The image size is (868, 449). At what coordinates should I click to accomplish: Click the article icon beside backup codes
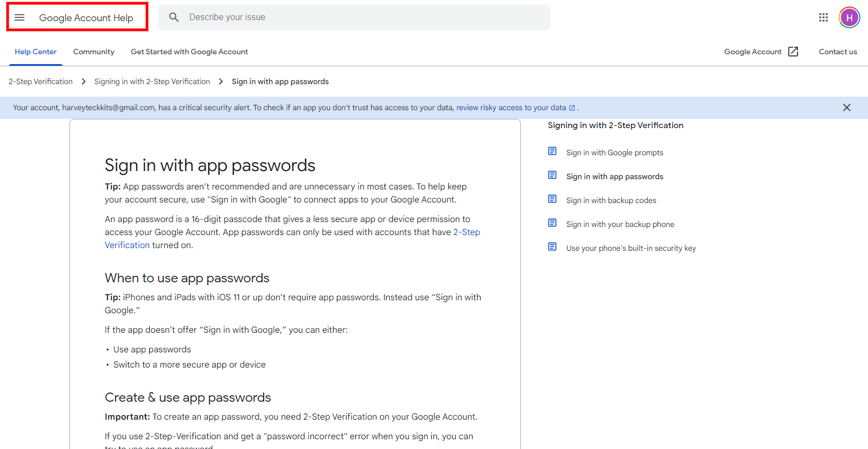point(552,199)
